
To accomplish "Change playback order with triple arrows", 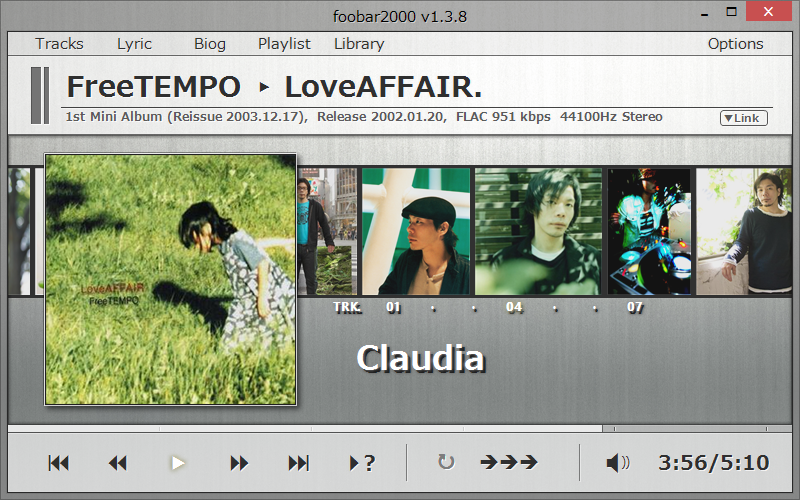I will [509, 462].
